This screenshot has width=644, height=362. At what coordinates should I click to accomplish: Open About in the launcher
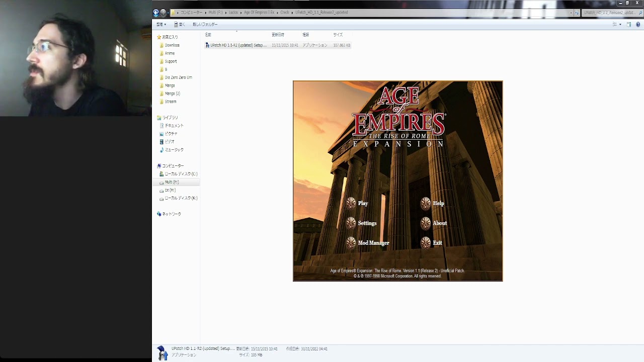(440, 223)
